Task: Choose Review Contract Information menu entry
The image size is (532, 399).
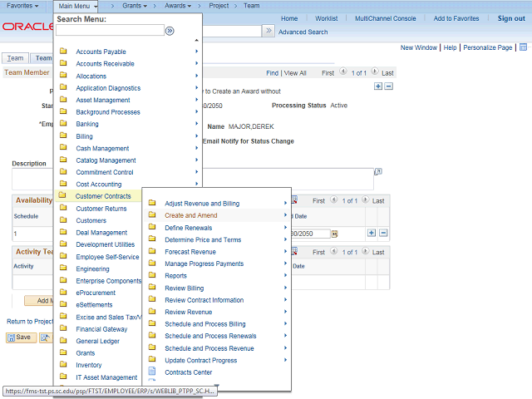Action: coord(204,300)
